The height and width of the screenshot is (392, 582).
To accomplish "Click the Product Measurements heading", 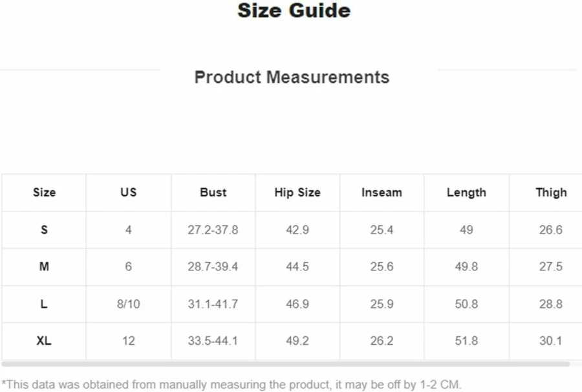I will tap(292, 77).
